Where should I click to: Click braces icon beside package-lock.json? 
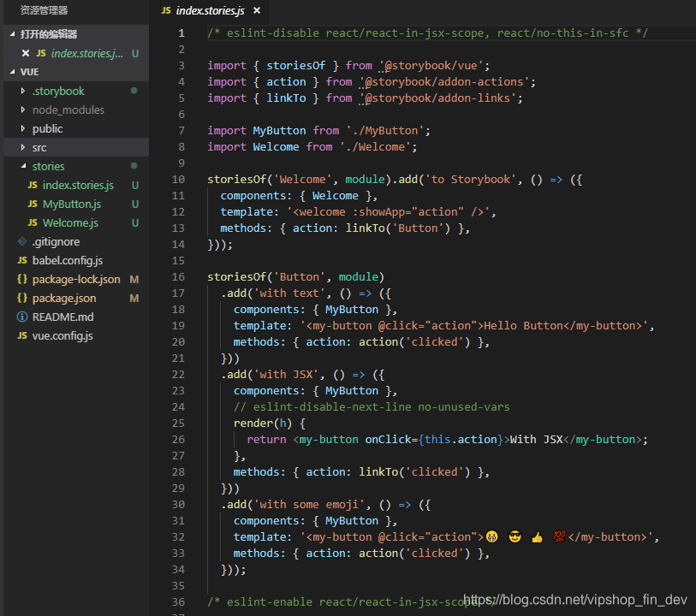[x=22, y=279]
